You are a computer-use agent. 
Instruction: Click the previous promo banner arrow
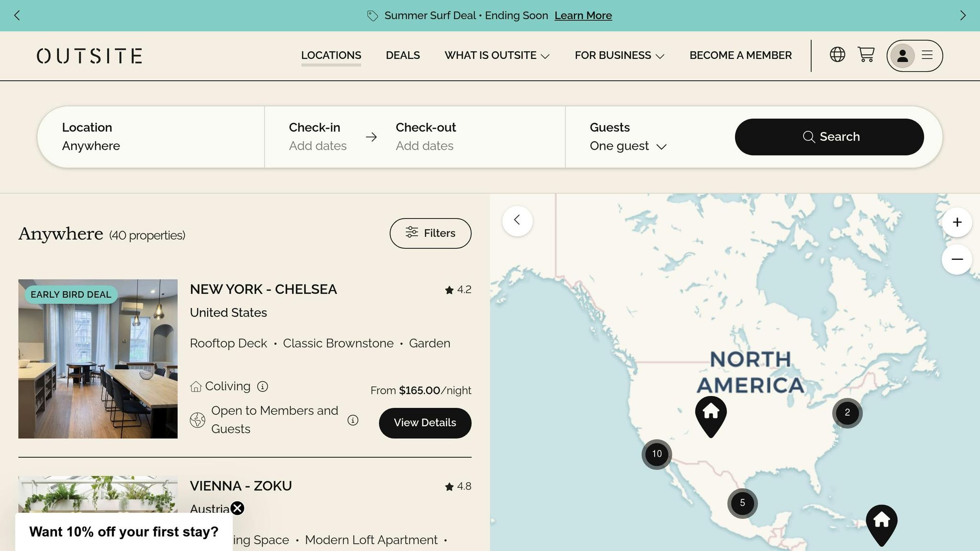17,15
